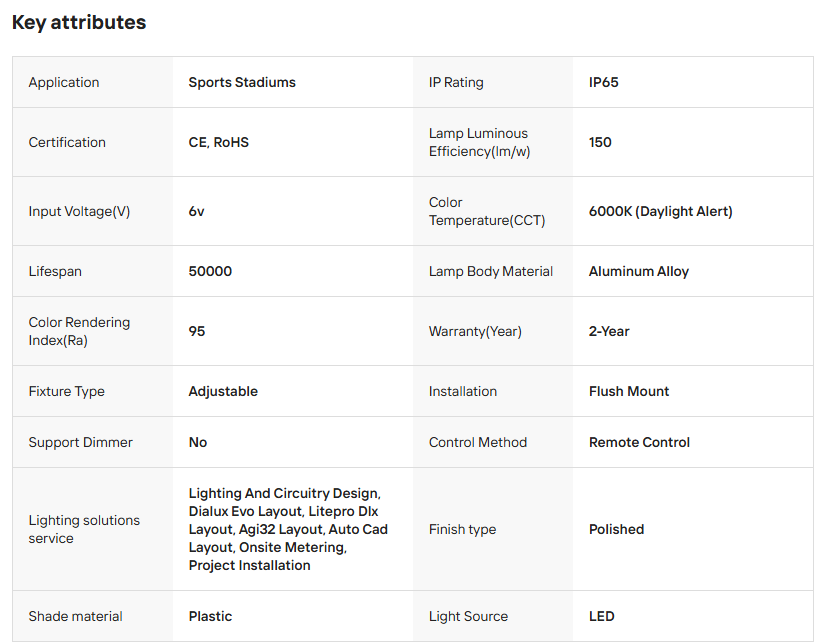The image size is (825, 642).
Task: Click the Lamp Luminous Efficiency label
Action: (x=478, y=142)
